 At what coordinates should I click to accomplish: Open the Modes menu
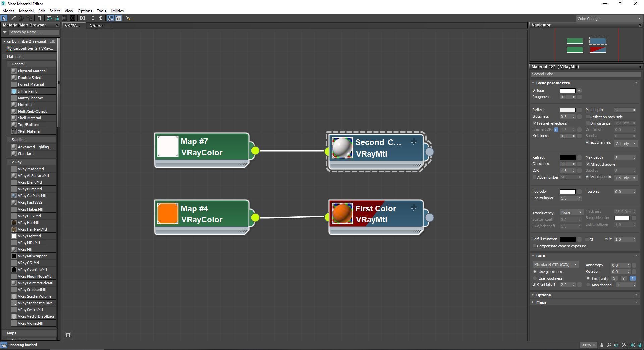pos(8,11)
